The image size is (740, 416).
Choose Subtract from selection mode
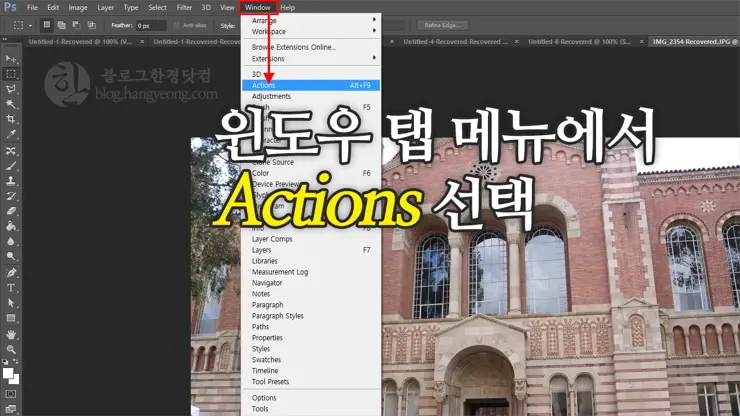[x=76, y=25]
